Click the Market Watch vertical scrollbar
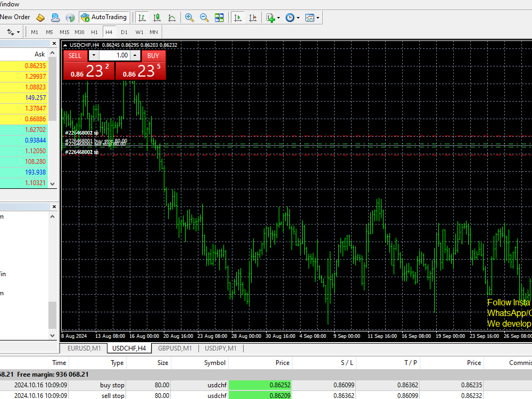This screenshot has height=399, width=532. tap(52, 118)
